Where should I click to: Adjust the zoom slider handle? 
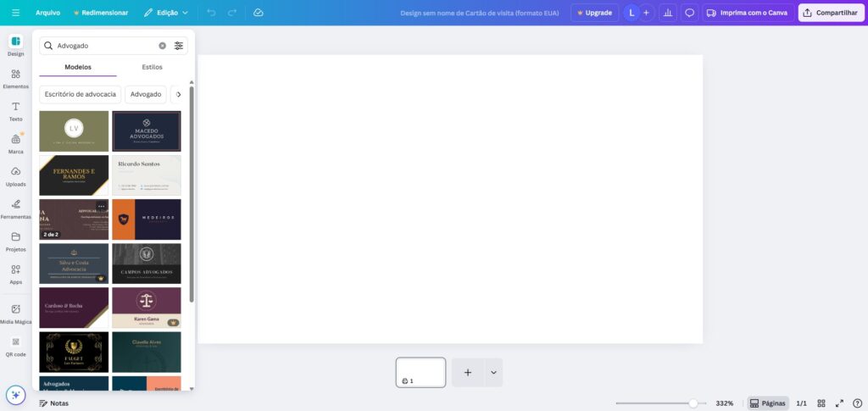pos(693,403)
